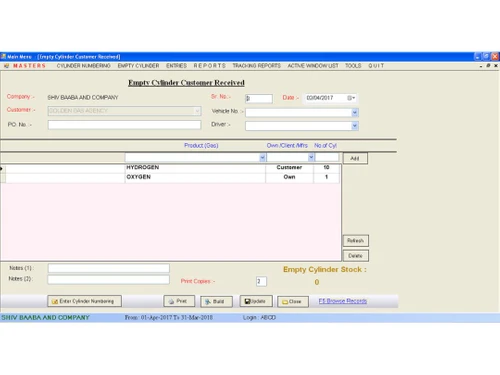Click the row selector beside HYDROGEN

click(x=3, y=168)
